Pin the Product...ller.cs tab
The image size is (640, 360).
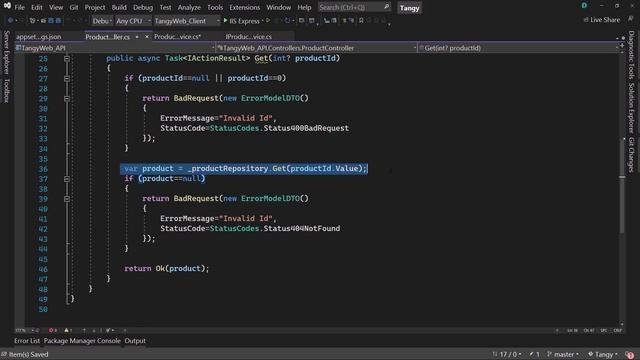[137, 37]
